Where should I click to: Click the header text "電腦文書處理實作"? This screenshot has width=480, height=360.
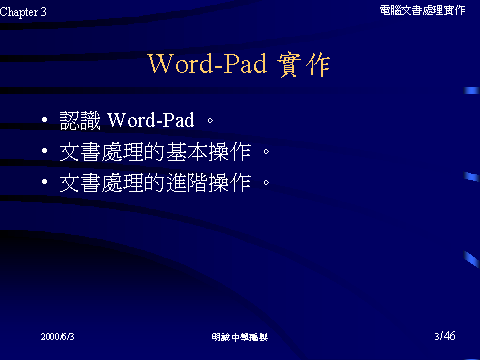pyautogui.click(x=422, y=10)
